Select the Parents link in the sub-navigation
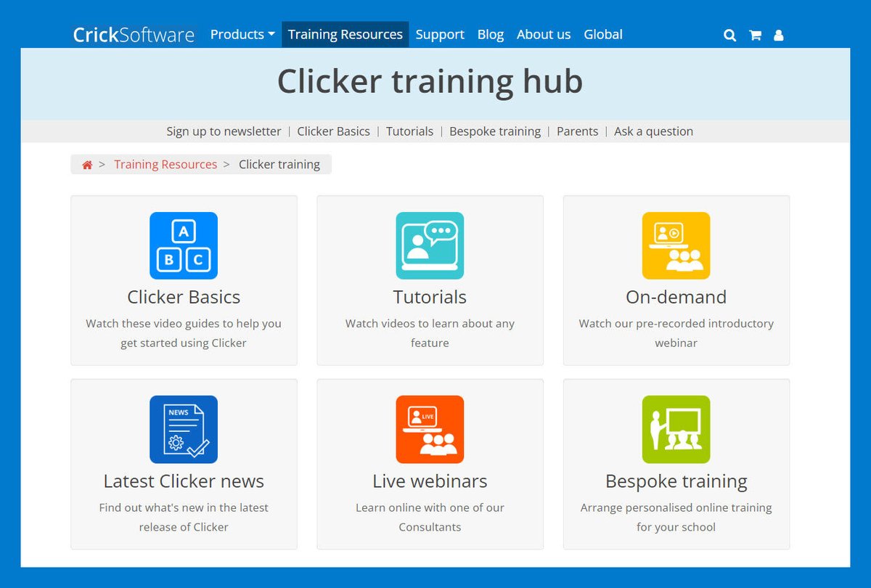Viewport: 871px width, 588px height. coord(577,131)
